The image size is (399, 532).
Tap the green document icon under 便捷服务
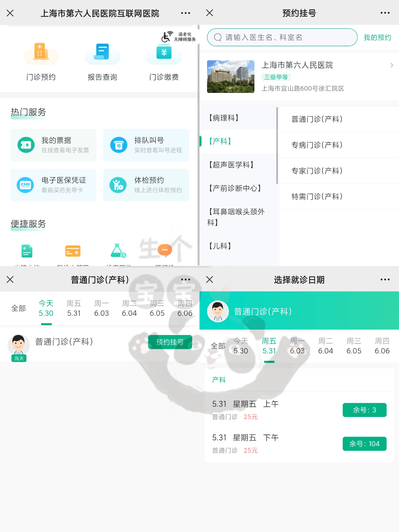point(27,251)
